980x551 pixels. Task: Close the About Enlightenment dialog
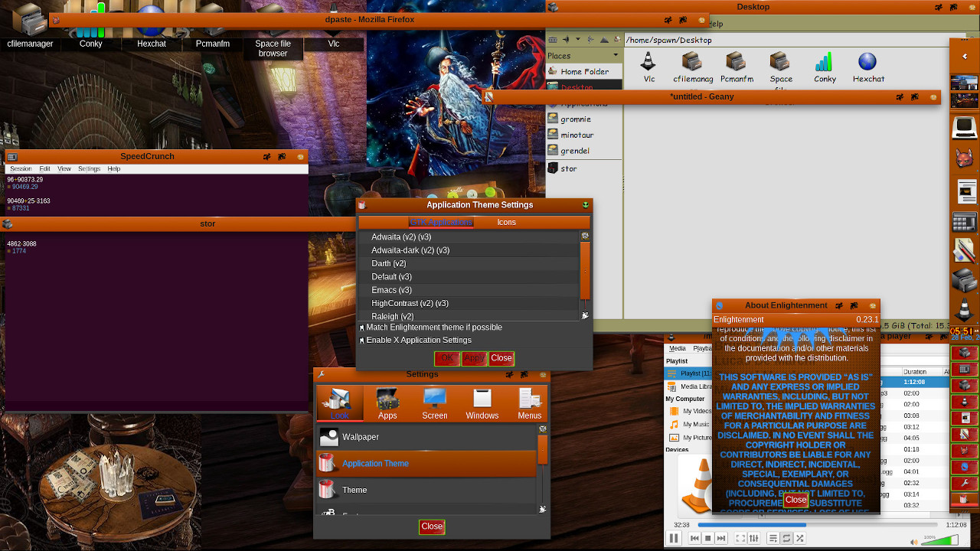[x=795, y=500]
